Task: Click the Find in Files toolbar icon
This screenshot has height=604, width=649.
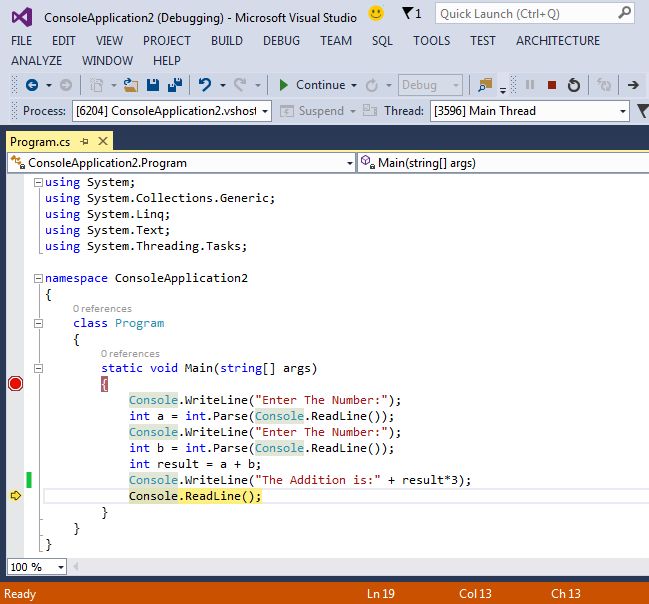Action: coord(485,85)
